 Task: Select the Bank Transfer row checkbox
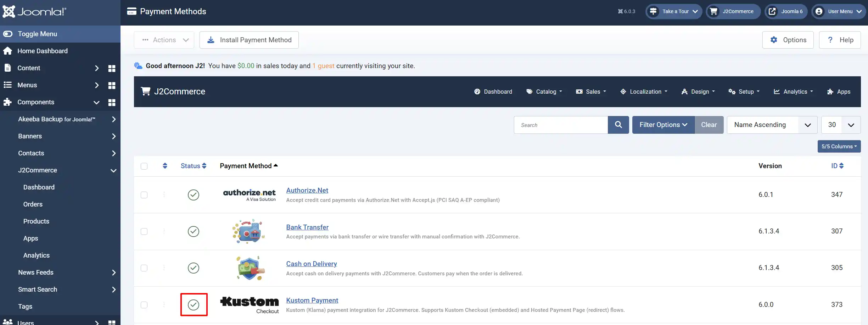[144, 231]
